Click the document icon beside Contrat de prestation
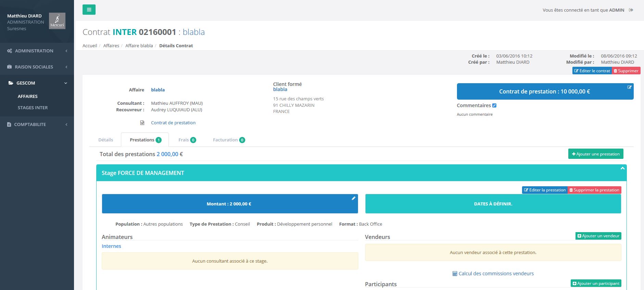 pos(142,123)
